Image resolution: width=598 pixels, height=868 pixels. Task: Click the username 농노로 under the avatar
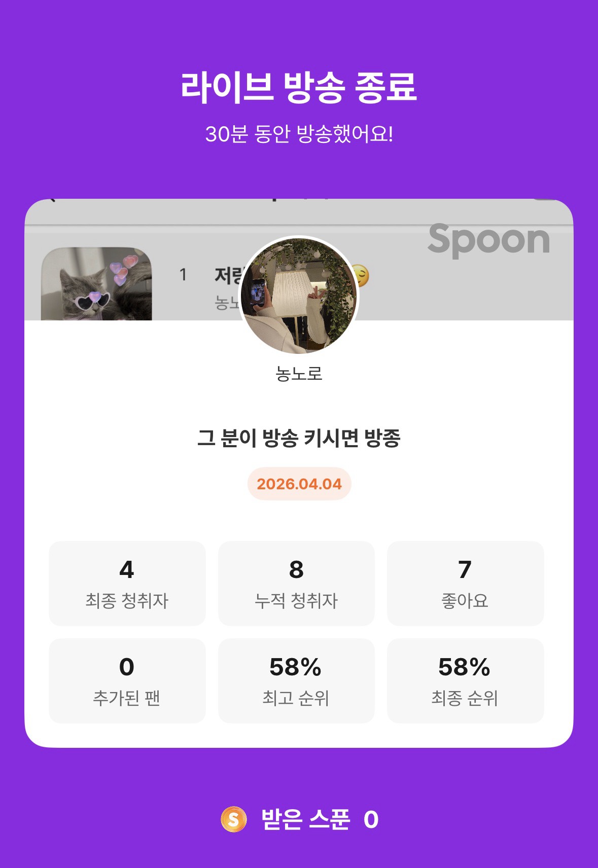click(299, 374)
